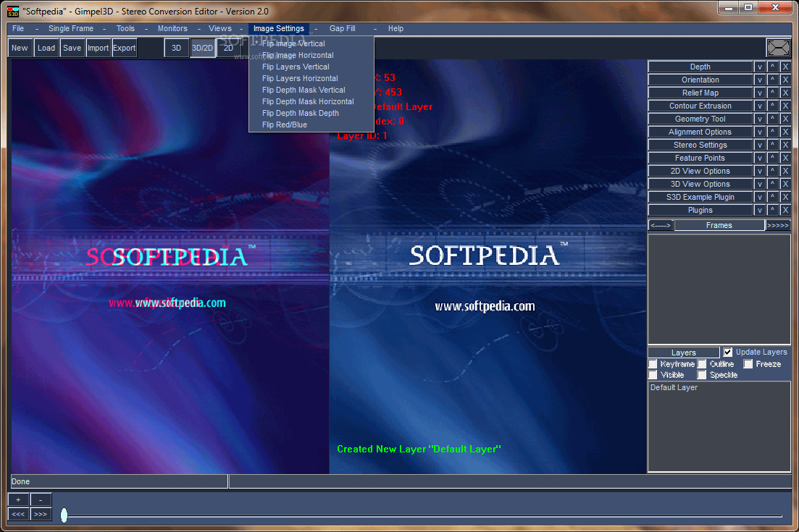Enable the Outline checkbox

[702, 364]
